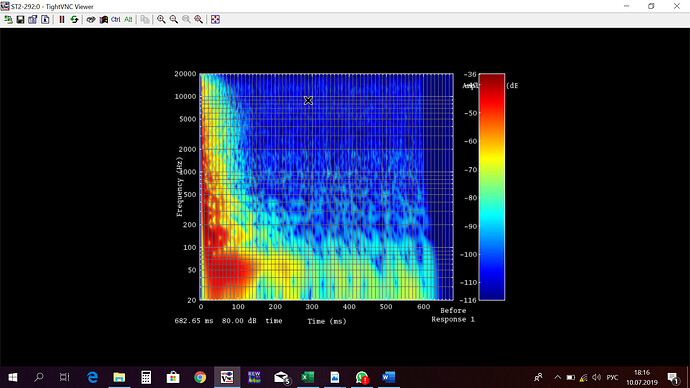Click the '682.65 ms' readout text
The height and width of the screenshot is (388, 690).
194,321
